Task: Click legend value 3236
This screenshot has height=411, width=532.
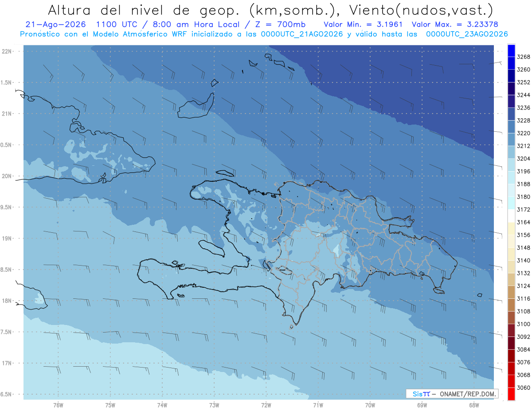Action: point(524,108)
